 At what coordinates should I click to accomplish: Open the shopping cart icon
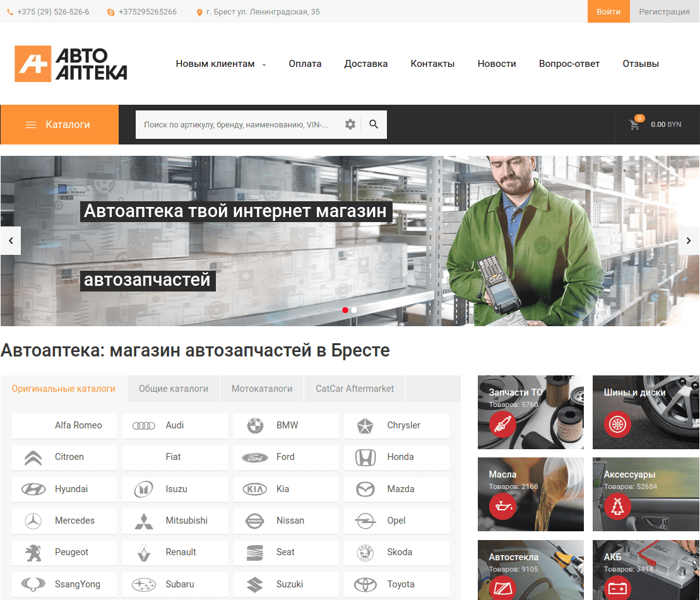pyautogui.click(x=635, y=124)
